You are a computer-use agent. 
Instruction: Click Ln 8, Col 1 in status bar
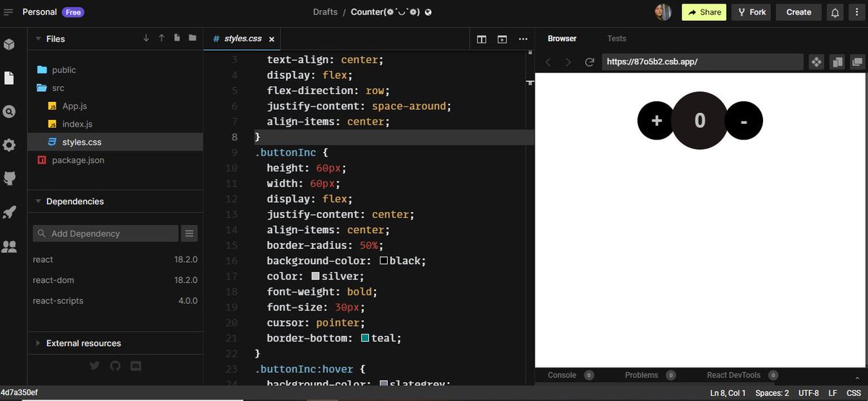click(728, 393)
